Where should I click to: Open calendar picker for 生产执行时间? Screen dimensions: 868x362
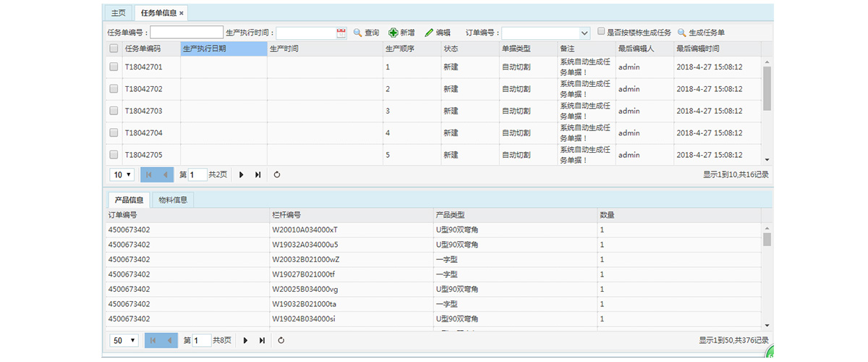(x=341, y=33)
